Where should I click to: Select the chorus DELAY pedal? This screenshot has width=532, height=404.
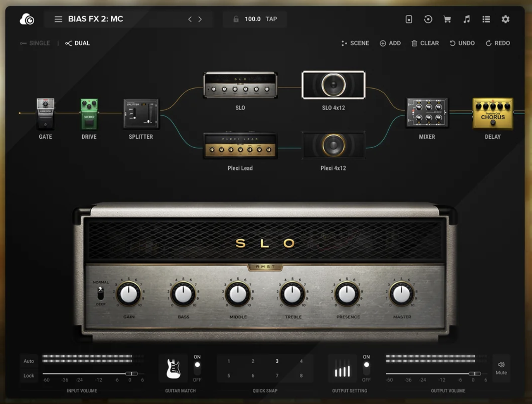coord(493,113)
